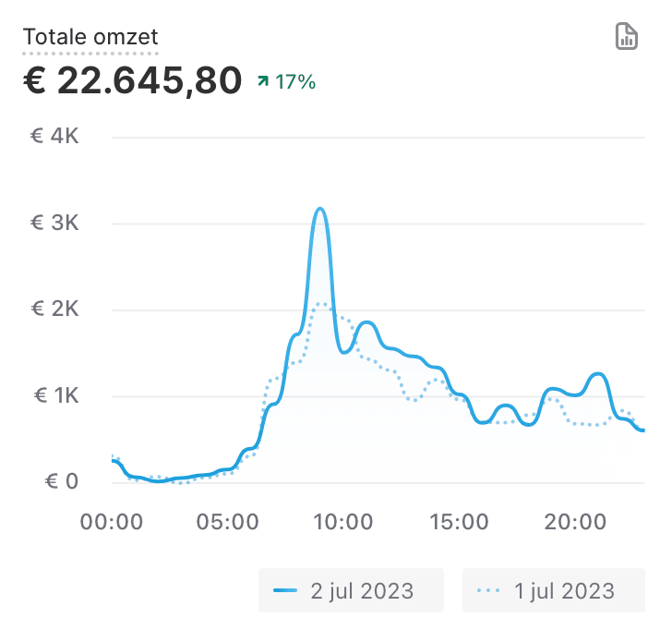The width and height of the screenshot is (672, 630).
Task: Click the green upward trend arrow
Action: tap(263, 82)
